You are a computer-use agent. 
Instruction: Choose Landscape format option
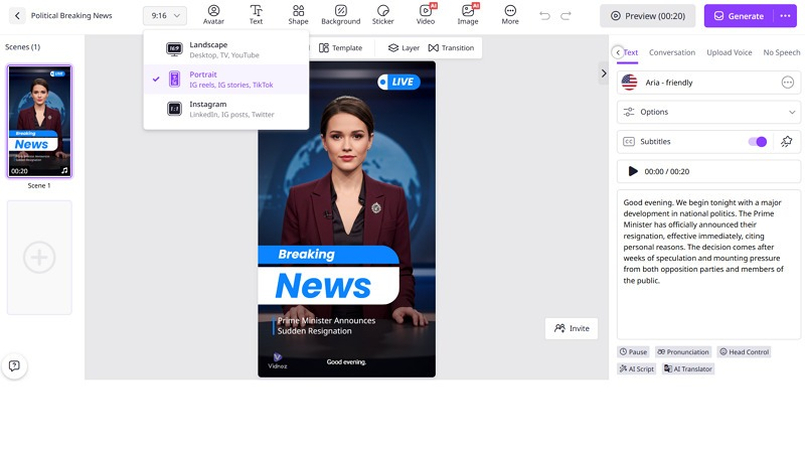(x=226, y=50)
